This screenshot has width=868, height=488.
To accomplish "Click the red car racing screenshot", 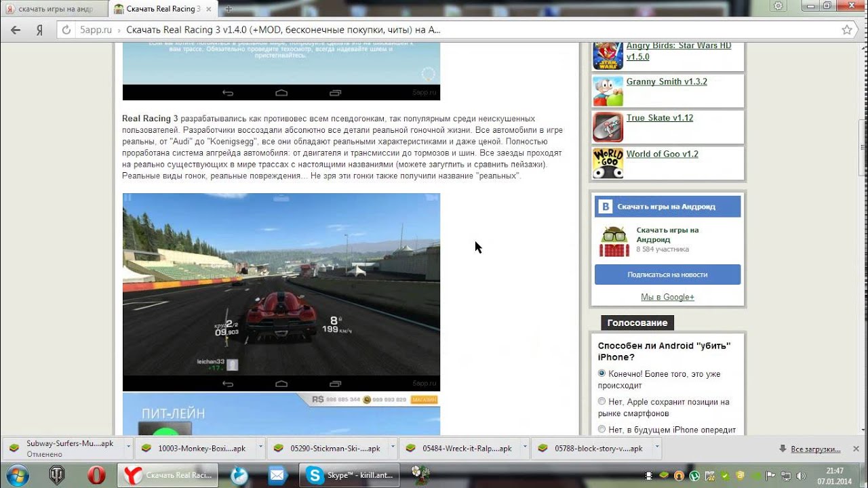I will point(281,291).
